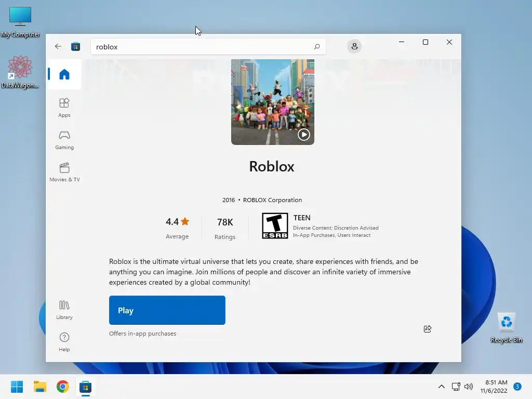532x399 pixels.
Task: Click the Roblox title heading
Action: (x=272, y=166)
